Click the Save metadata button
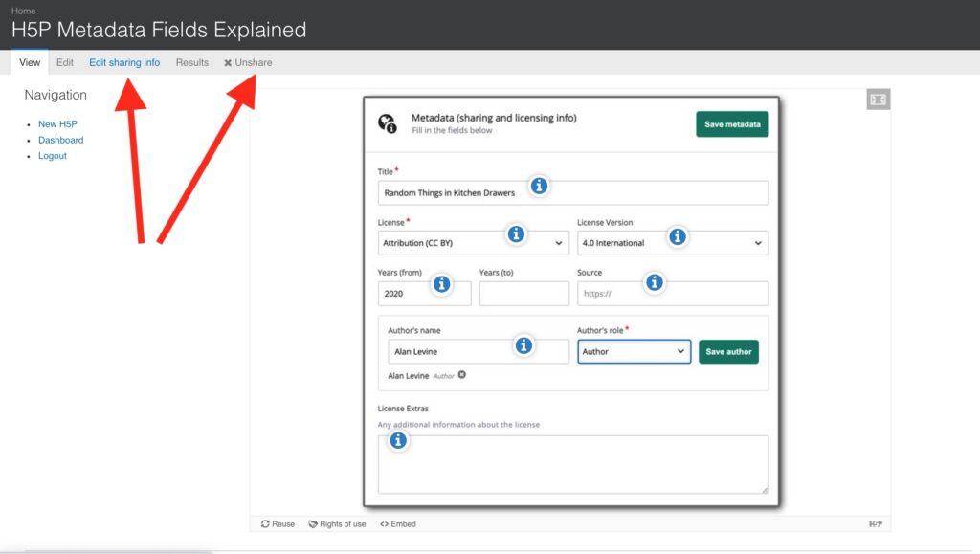Screen dimensions: 980x554 (x=732, y=124)
